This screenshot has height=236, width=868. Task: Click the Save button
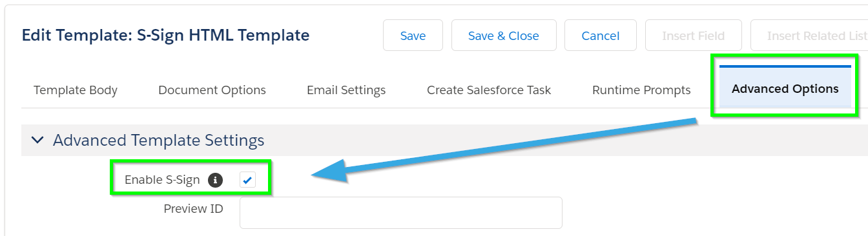[x=413, y=35]
